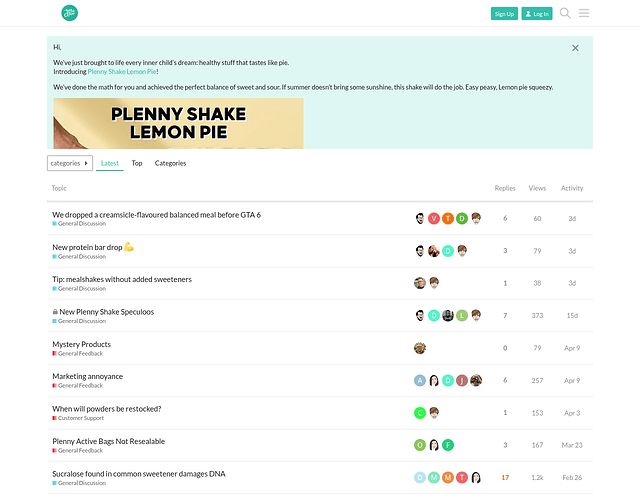Open Plenny Active Bags Not Resealable topic
Image resolution: width=640 pixels, height=500 pixels.
coord(109,442)
